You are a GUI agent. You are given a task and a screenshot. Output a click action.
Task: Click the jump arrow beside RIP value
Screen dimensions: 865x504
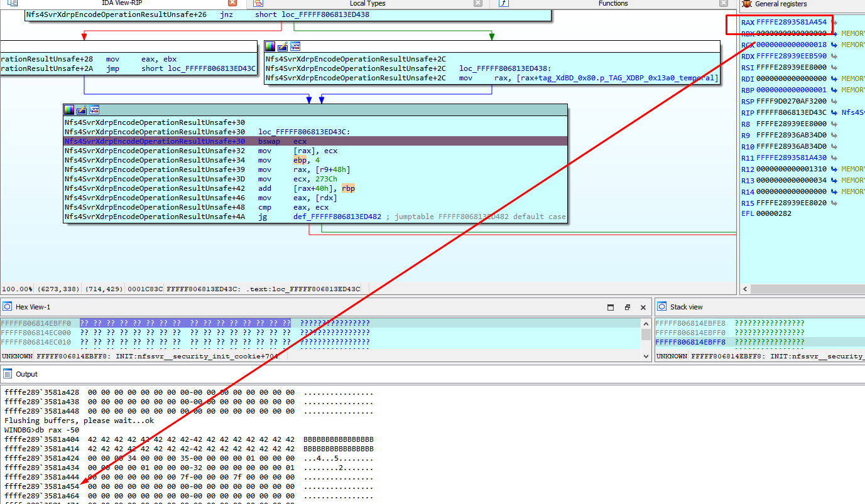[x=834, y=113]
